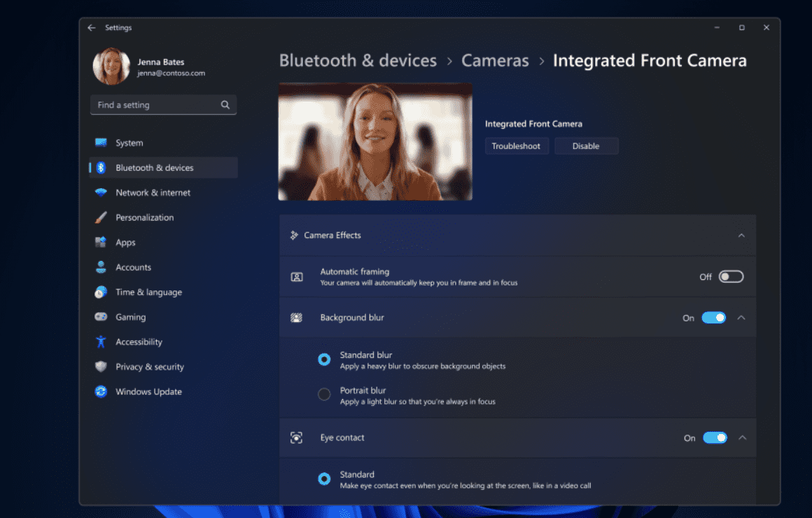Click the Eye contact icon
The image size is (812, 518).
296,437
